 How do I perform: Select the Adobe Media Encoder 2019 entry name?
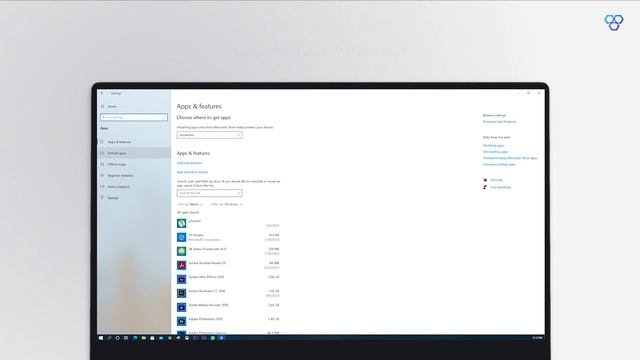[x=208, y=305]
